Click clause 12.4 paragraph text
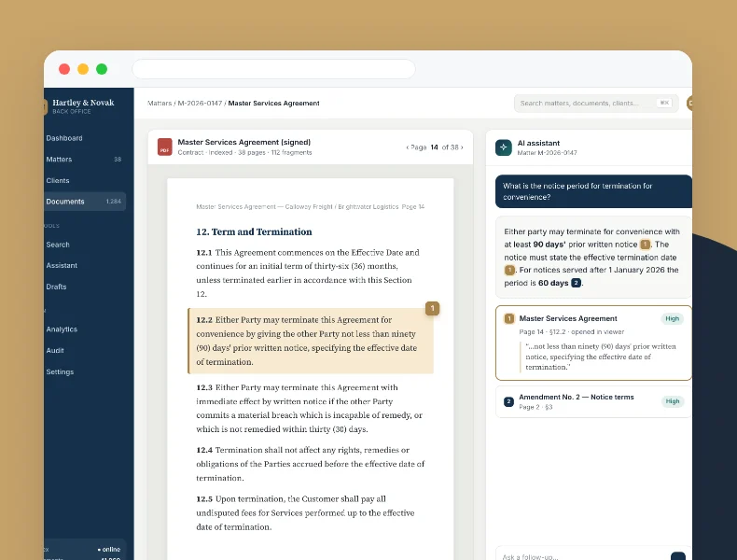 pos(311,464)
